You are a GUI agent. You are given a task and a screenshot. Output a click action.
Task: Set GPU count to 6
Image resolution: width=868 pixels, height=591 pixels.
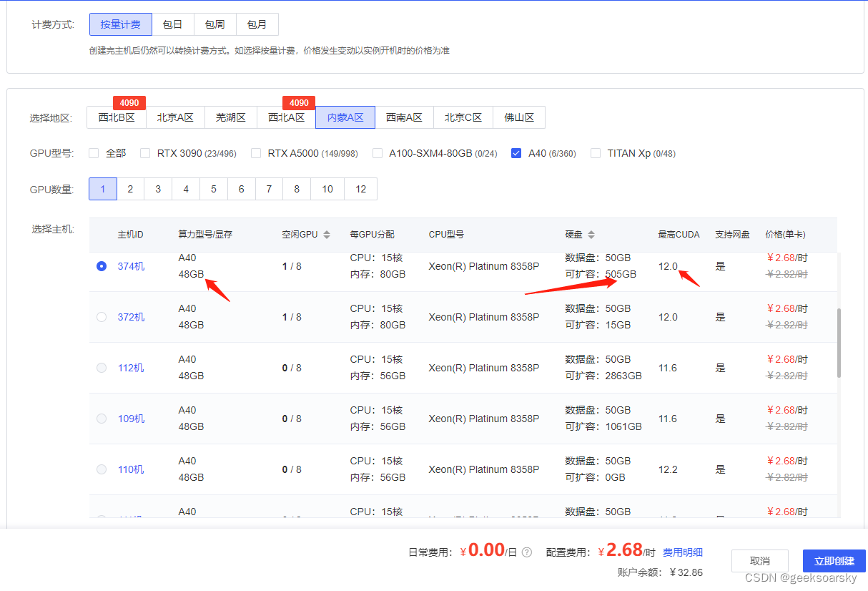[242, 189]
